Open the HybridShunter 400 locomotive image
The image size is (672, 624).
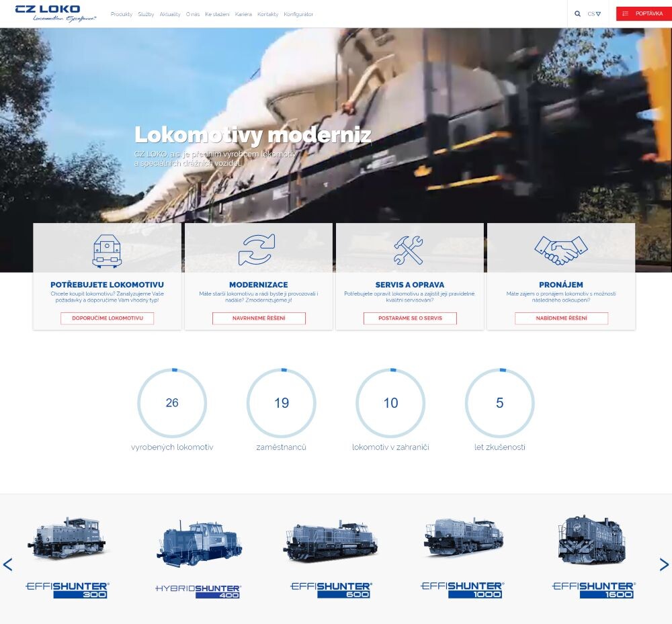tap(199, 543)
